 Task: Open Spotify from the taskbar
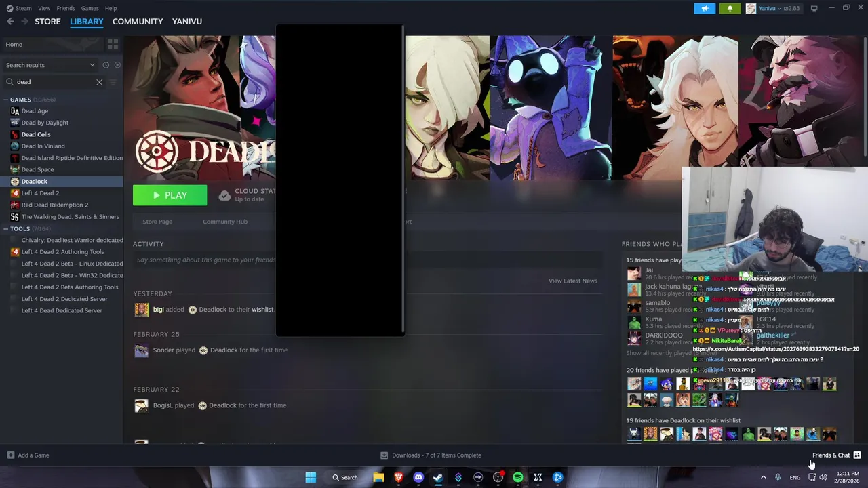518,477
